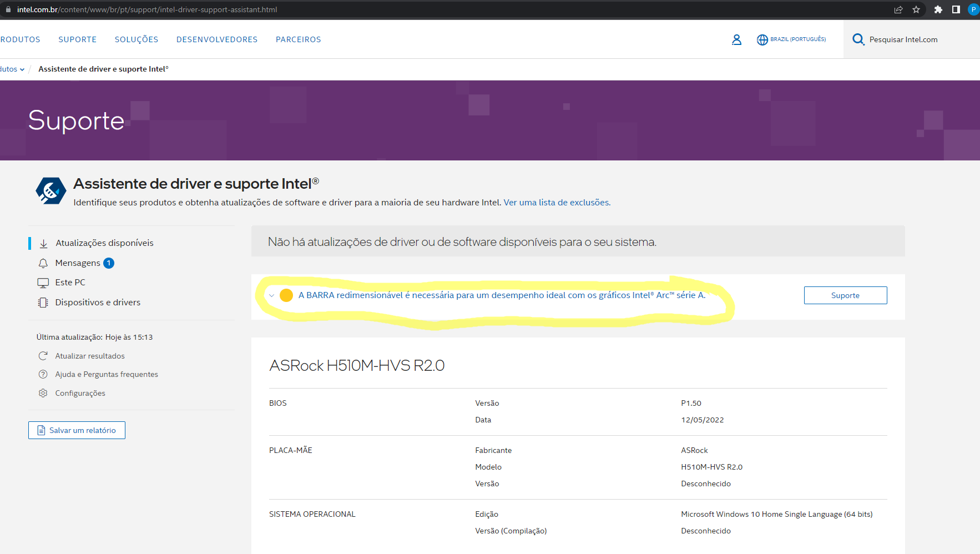Screen dimensions: 980x554
Task: Open the PARCEIROS navigation menu
Action: click(x=299, y=39)
